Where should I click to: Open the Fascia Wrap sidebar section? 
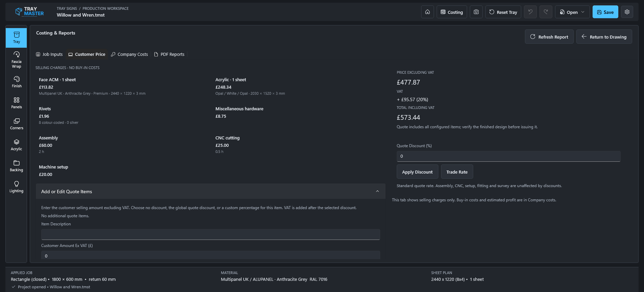click(x=16, y=60)
